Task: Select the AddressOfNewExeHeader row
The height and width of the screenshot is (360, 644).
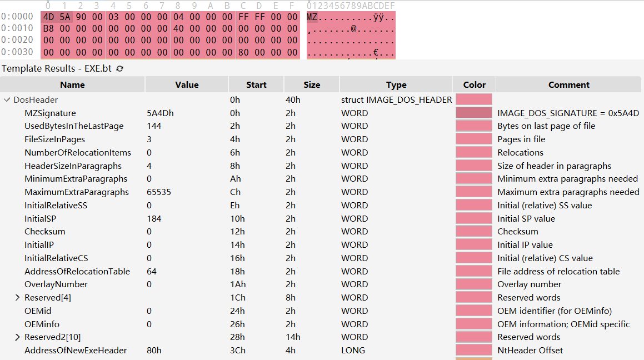Action: point(76,351)
